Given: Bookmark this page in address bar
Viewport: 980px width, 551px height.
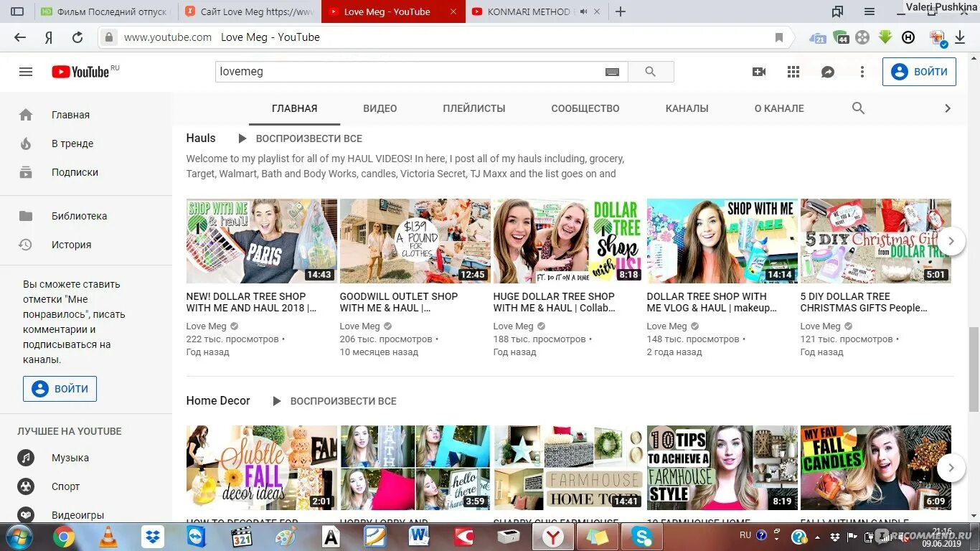Looking at the screenshot, I should click(x=779, y=37).
